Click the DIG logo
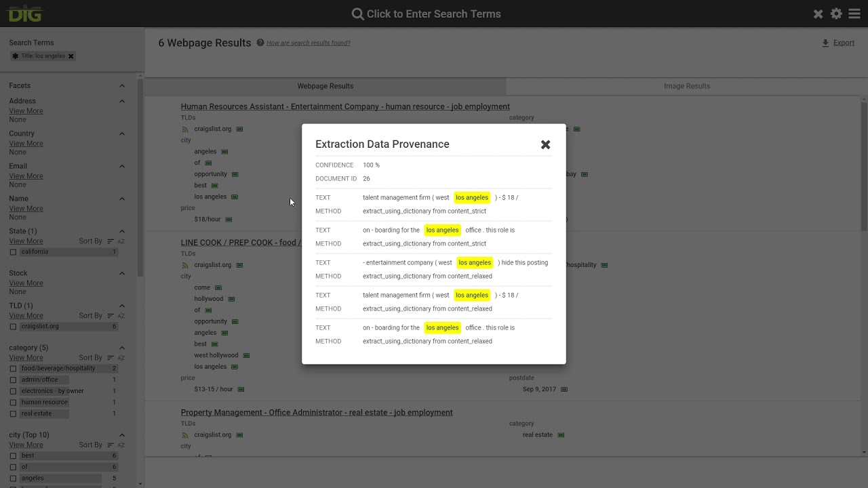This screenshot has width=868, height=488. pyautogui.click(x=24, y=14)
